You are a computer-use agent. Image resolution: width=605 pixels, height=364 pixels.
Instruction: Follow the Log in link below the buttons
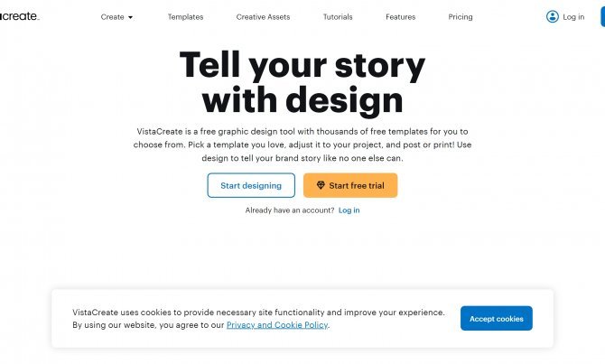tap(349, 210)
